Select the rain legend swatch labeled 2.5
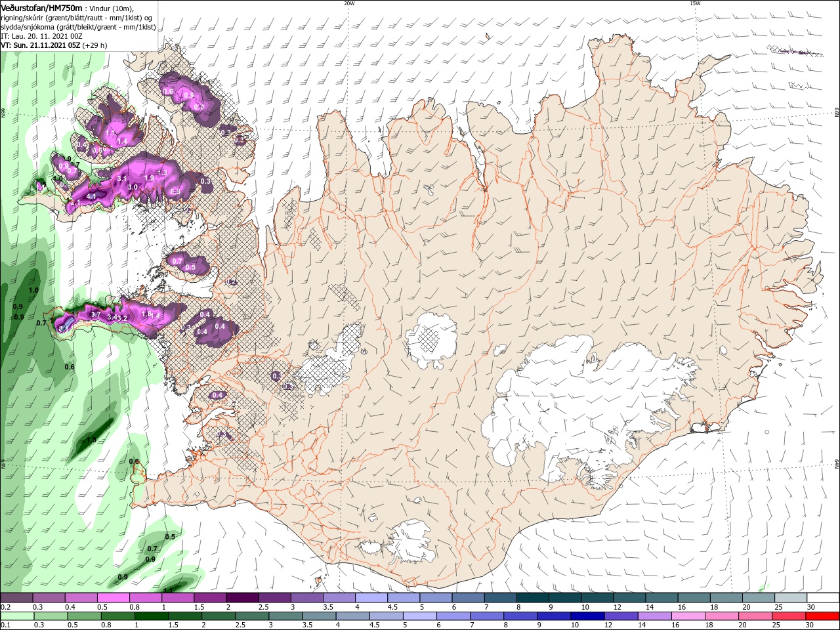 coord(251,616)
